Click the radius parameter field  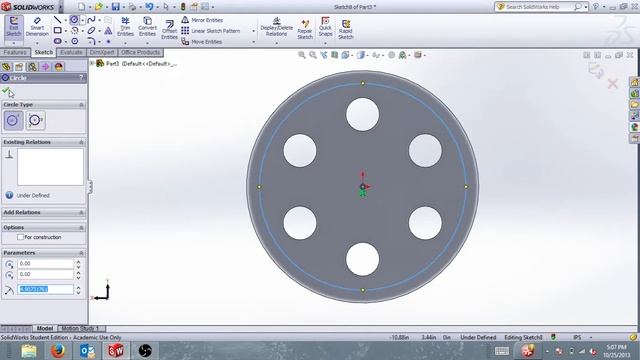click(x=45, y=289)
